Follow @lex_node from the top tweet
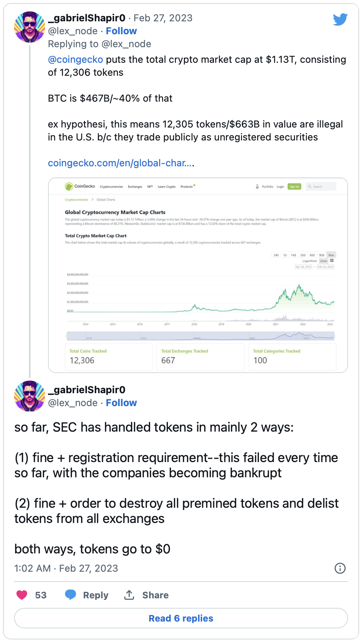361x644 pixels. (x=121, y=31)
